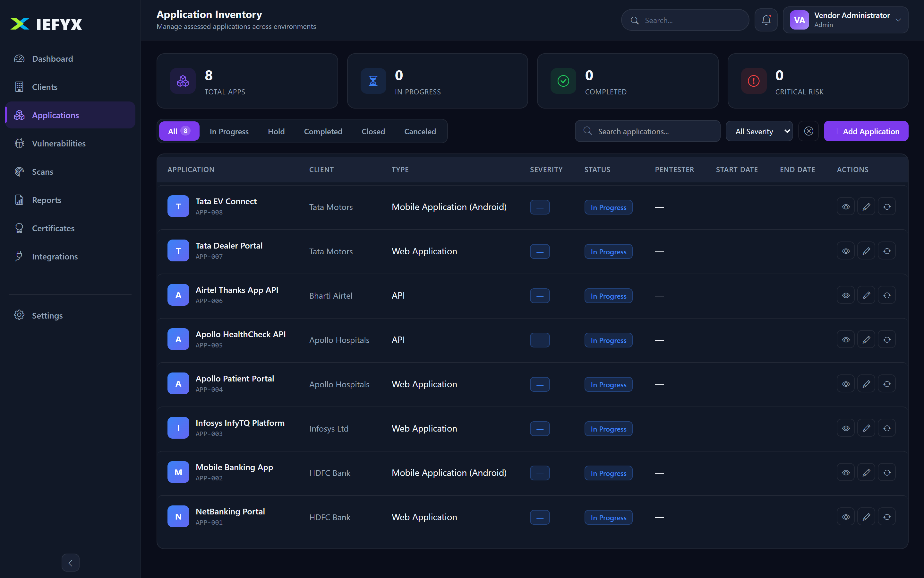The image size is (924, 578).
Task: Switch to the Hold tab
Action: (x=276, y=131)
